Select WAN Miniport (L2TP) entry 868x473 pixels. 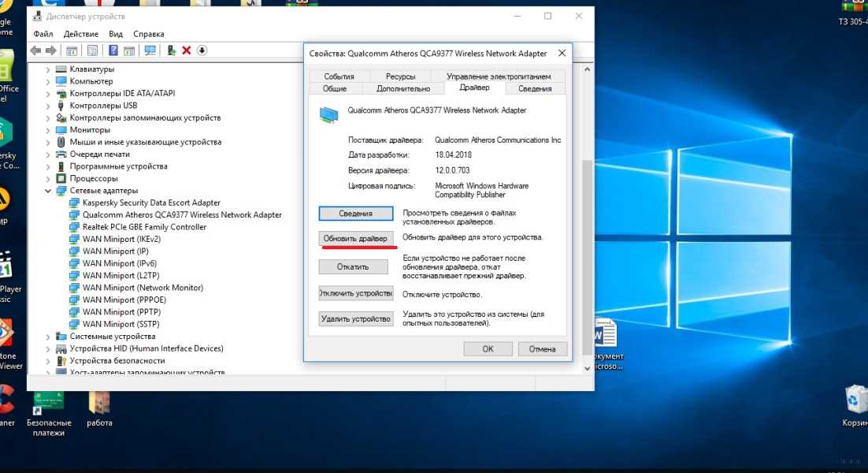click(x=121, y=276)
